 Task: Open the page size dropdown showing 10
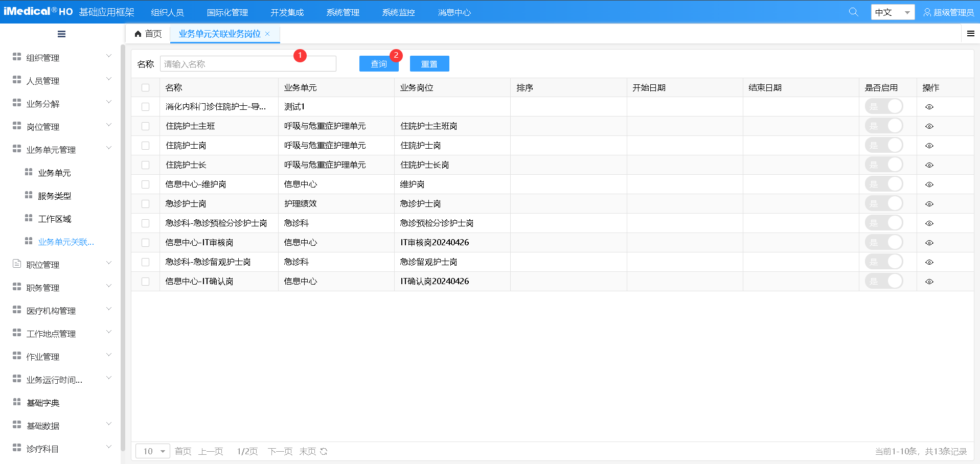[152, 451]
